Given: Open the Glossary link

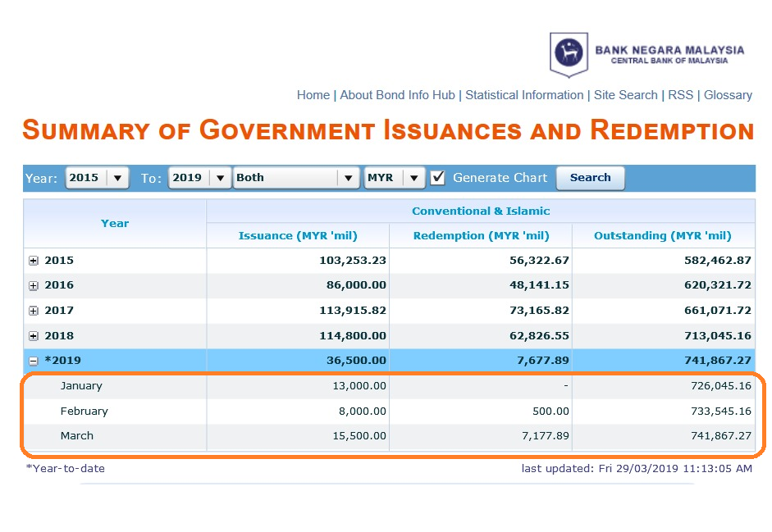Looking at the screenshot, I should [x=728, y=95].
